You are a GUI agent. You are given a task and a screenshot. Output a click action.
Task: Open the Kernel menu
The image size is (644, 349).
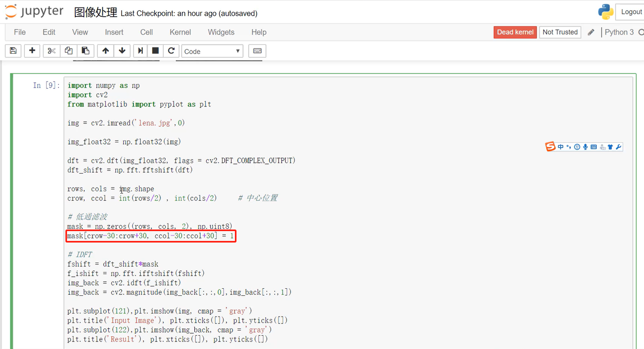pyautogui.click(x=180, y=32)
